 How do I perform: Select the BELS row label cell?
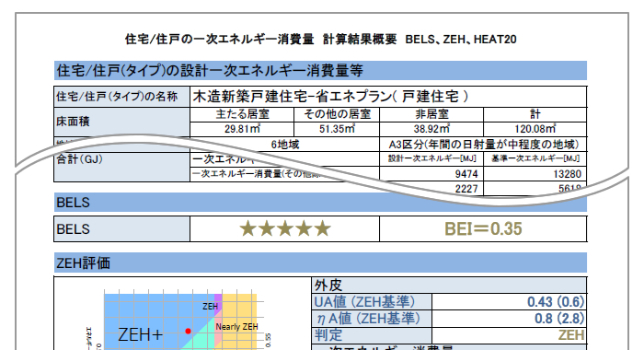pyautogui.click(x=121, y=229)
